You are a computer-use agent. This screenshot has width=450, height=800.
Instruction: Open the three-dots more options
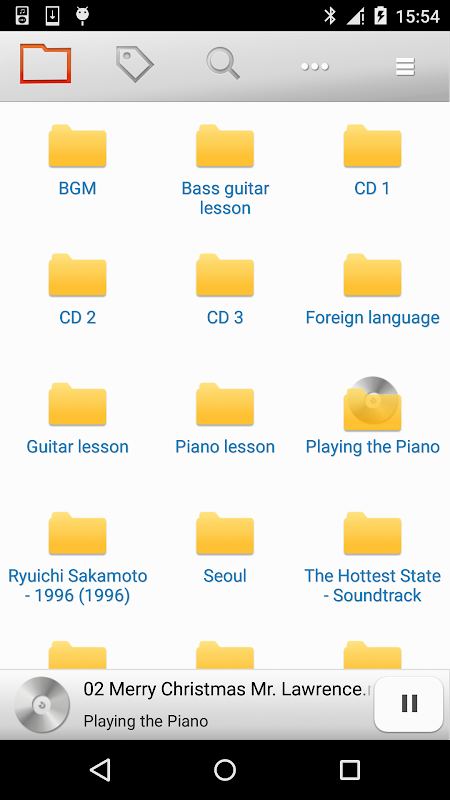(315, 66)
